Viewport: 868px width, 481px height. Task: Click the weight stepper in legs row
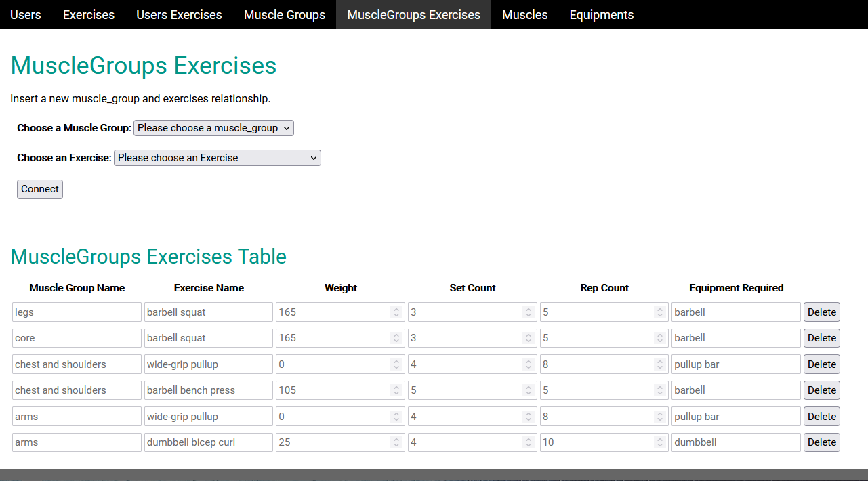396,312
